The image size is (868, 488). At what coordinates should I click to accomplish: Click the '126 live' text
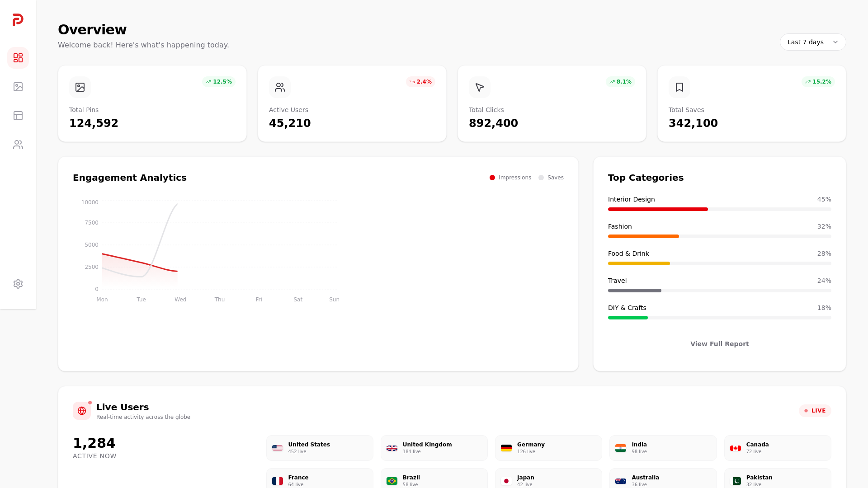click(x=526, y=452)
